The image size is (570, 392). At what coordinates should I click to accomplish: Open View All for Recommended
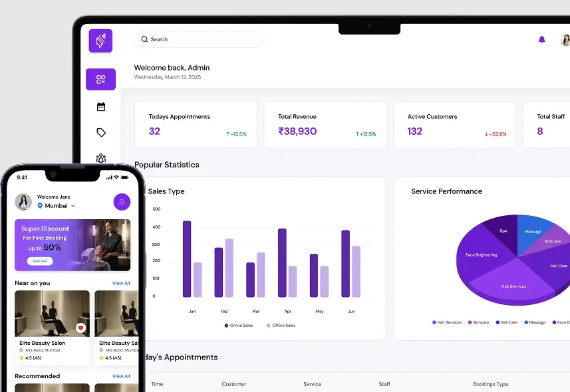121,376
